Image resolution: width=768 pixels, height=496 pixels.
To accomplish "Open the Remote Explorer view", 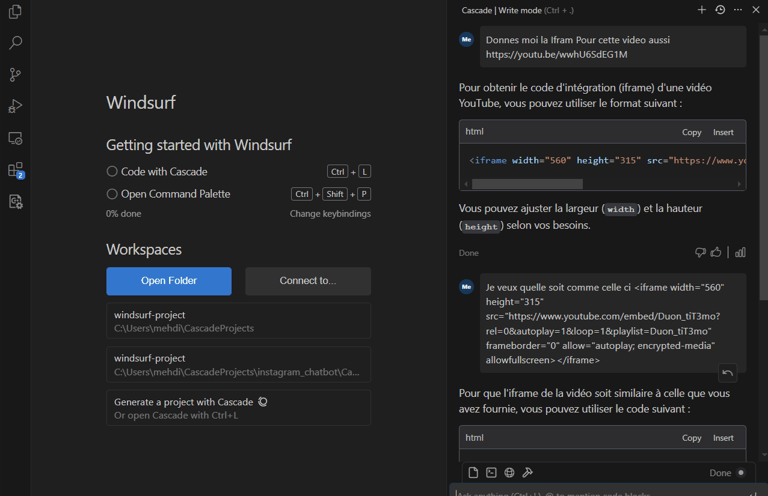I will pos(15,138).
